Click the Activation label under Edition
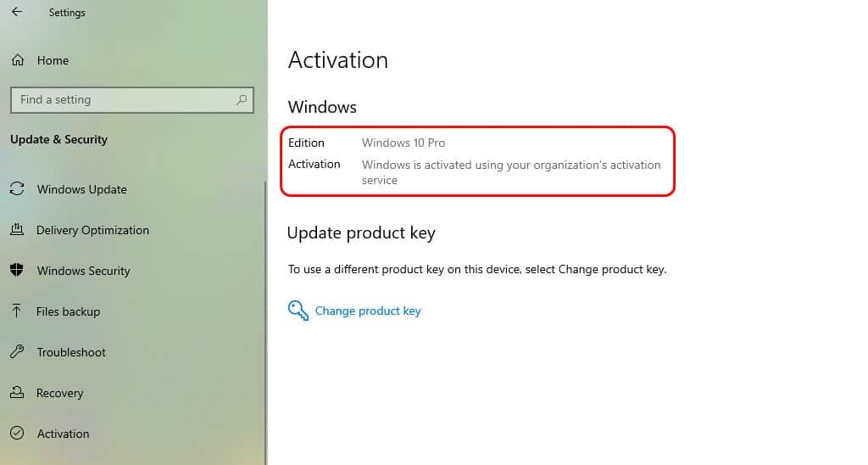Viewport: 868px width, 465px height. 314,164
